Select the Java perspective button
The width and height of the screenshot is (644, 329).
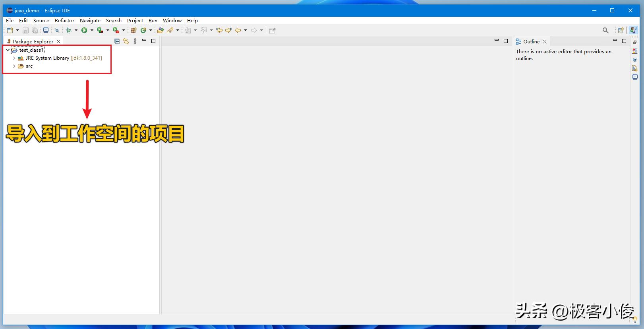[x=633, y=30]
